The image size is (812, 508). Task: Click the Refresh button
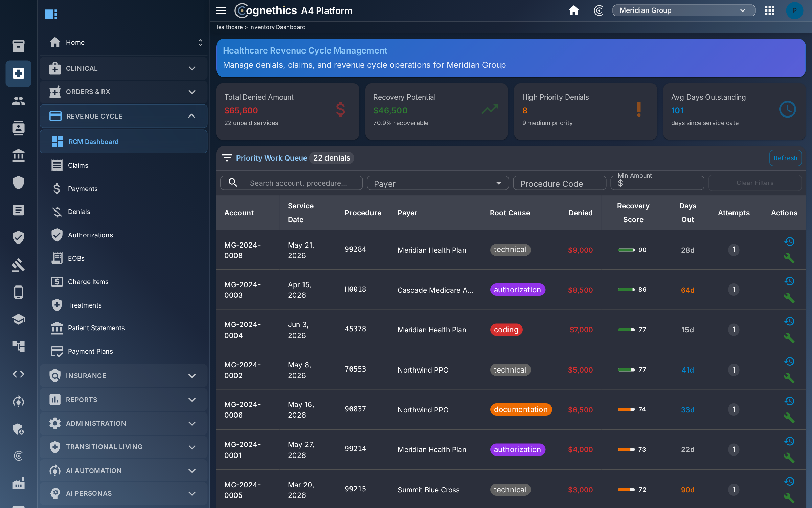pos(785,158)
